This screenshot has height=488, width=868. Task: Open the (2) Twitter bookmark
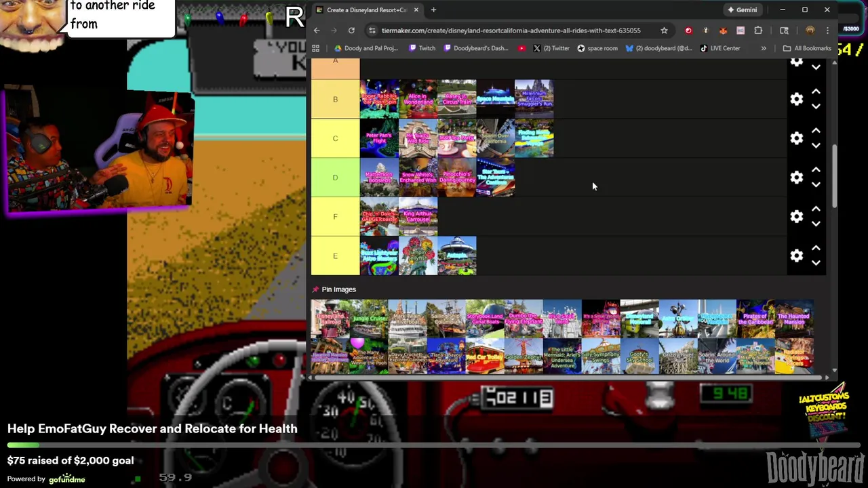point(551,48)
